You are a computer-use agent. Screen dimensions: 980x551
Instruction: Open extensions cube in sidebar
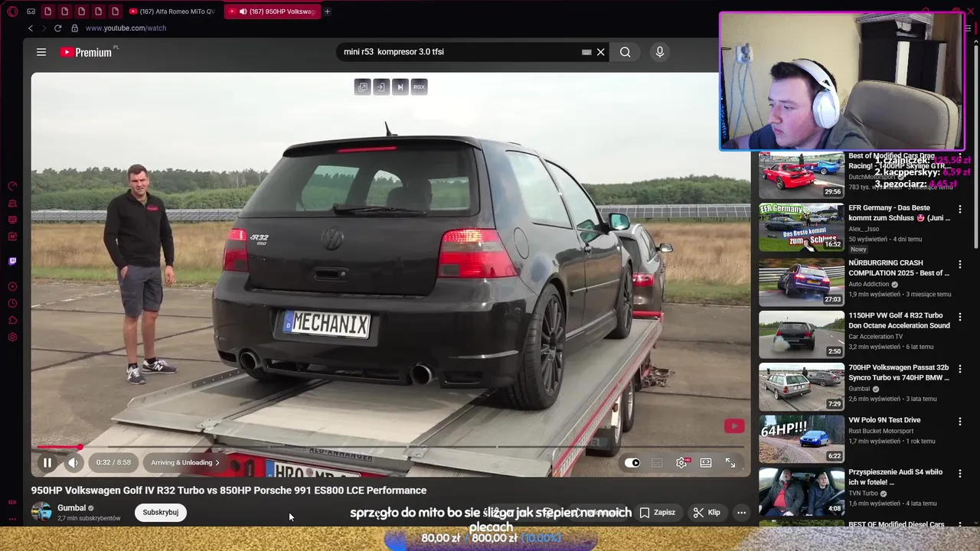click(12, 321)
